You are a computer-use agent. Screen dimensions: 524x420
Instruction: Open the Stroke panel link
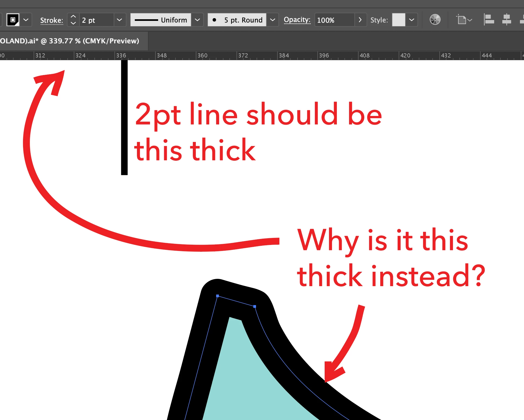(x=52, y=20)
